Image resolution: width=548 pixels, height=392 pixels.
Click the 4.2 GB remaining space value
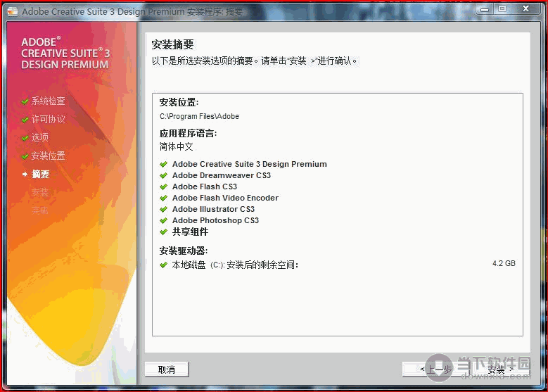pyautogui.click(x=504, y=263)
